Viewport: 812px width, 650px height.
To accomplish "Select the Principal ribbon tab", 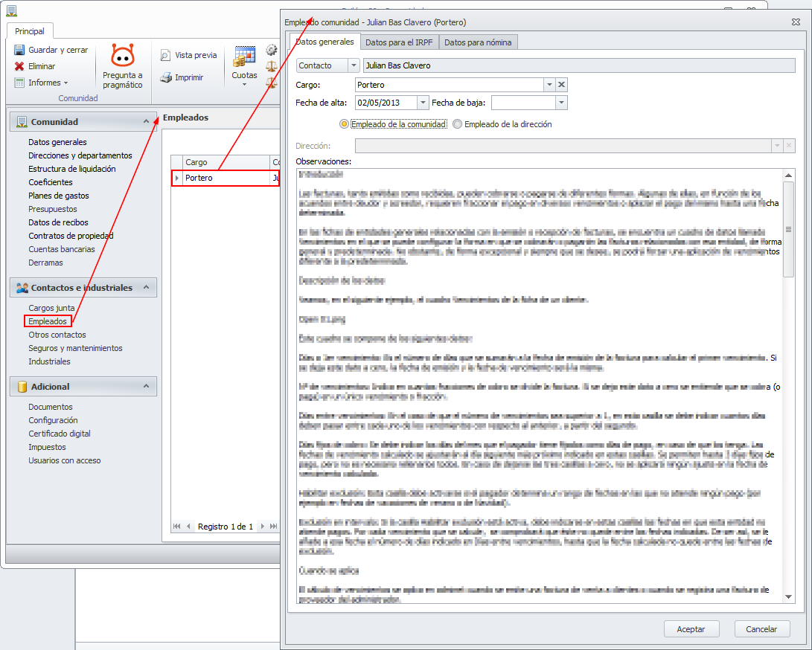I will pyautogui.click(x=30, y=31).
